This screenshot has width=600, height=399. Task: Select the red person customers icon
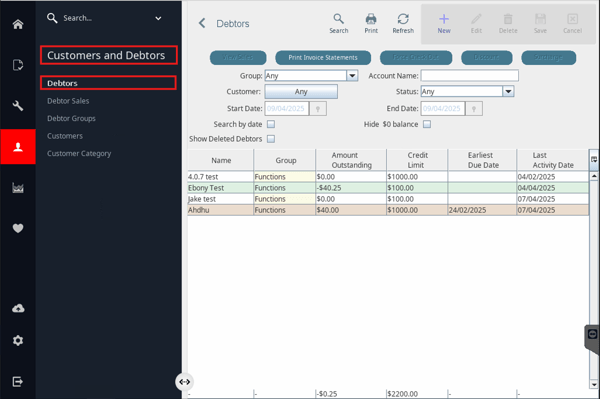[18, 147]
